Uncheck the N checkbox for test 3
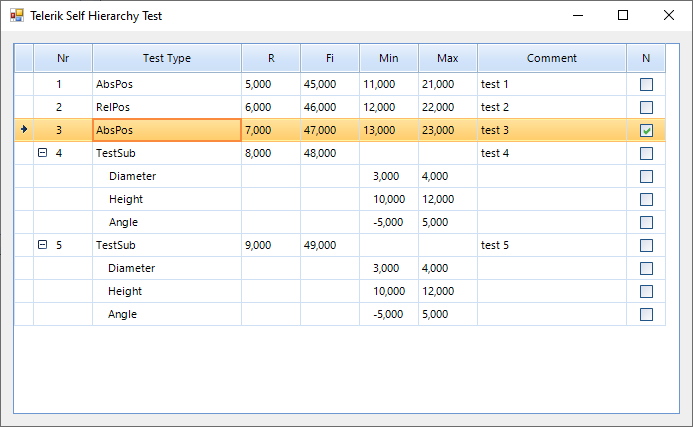This screenshot has height=427, width=693. click(646, 130)
